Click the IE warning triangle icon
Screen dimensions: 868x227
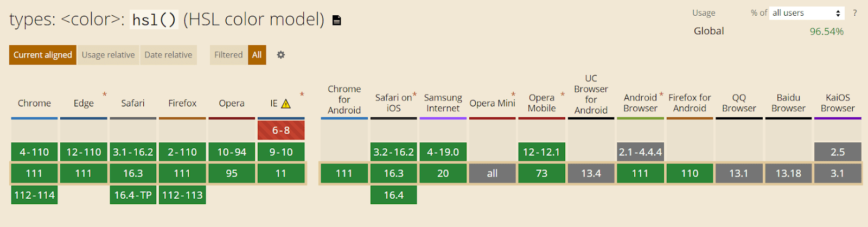[286, 104]
